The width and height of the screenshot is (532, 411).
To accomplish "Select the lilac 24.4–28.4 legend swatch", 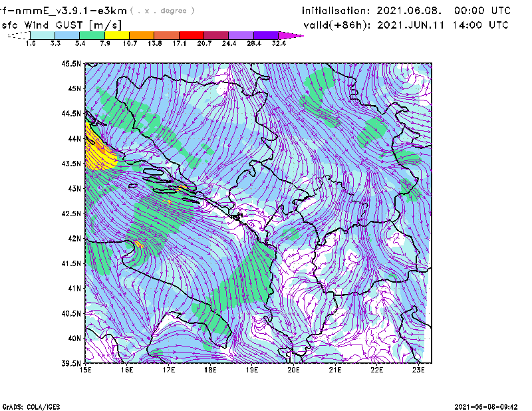I will pyautogui.click(x=241, y=35).
